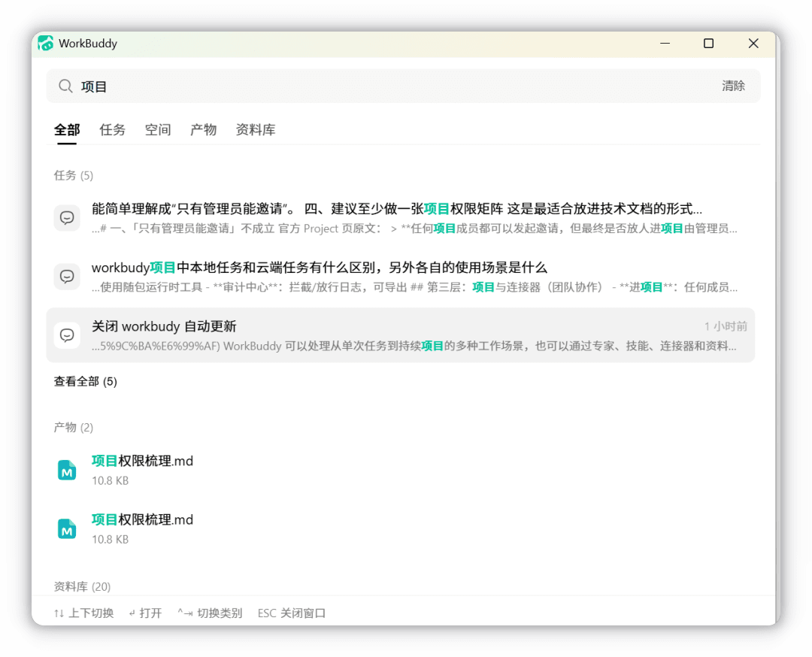Screen dimensions: 812x657
Task: Open the task '关闭 workbudy 自动更新'
Action: [x=400, y=335]
